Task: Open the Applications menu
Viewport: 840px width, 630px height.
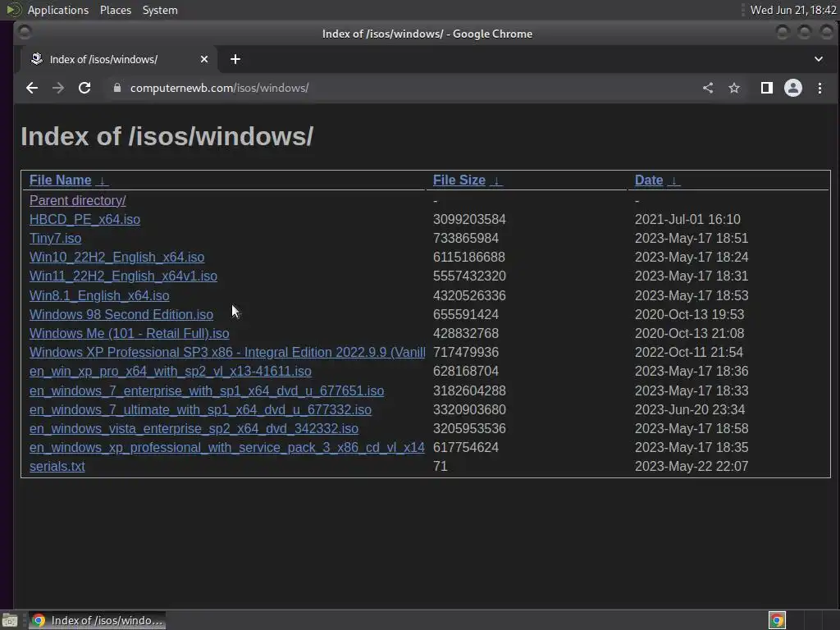Action: pos(58,10)
